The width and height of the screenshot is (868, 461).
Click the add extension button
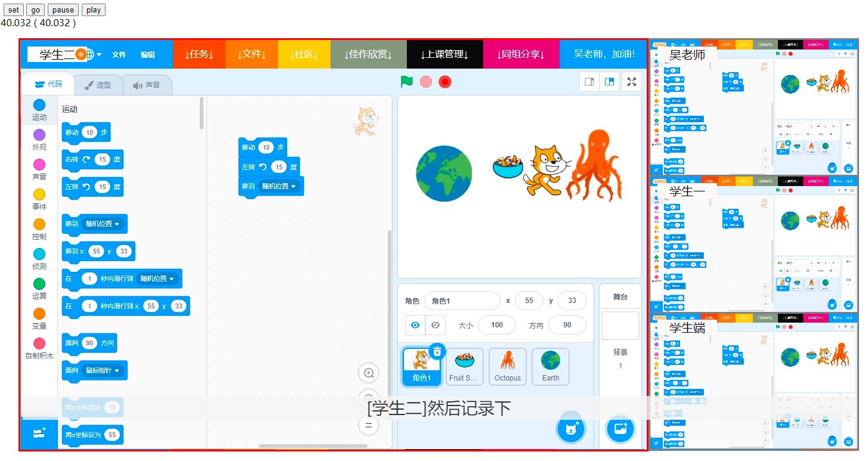[x=39, y=434]
